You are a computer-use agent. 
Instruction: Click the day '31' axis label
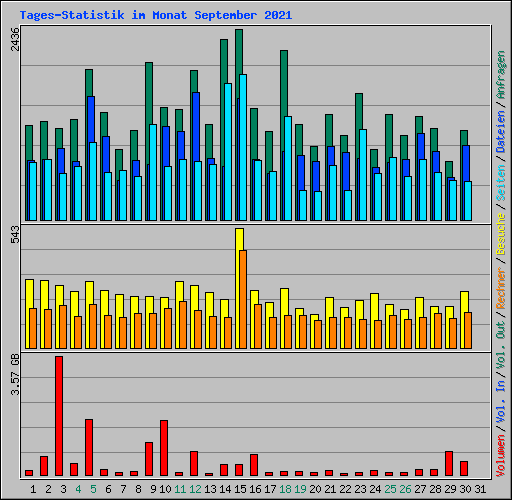click(x=480, y=489)
